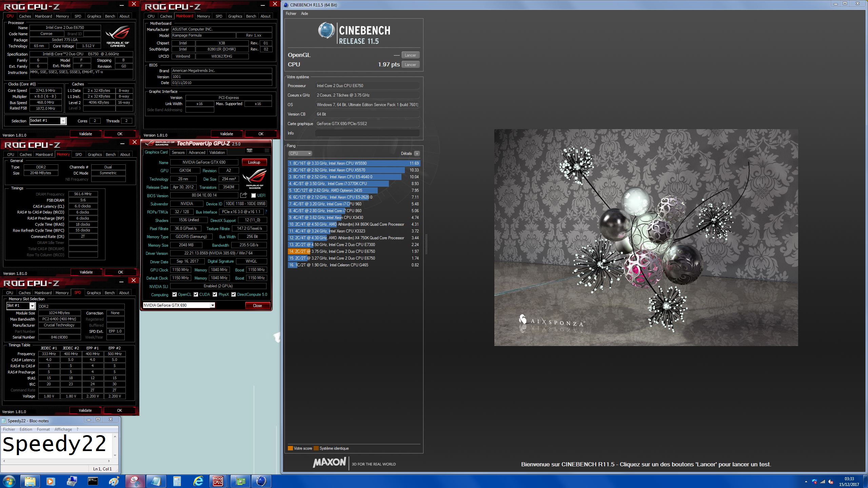Viewport: 868px width, 488px height.
Task: Select Bench tab in Mainboard CPU-Z window
Action: [251, 16]
